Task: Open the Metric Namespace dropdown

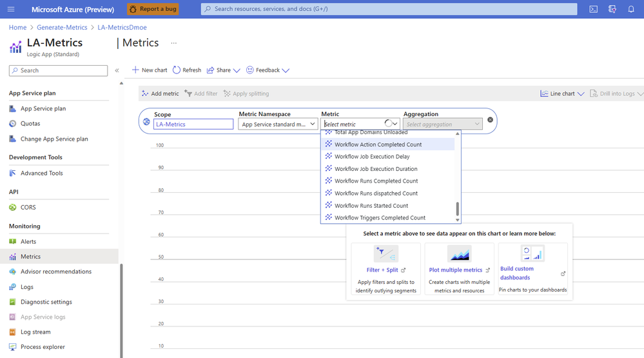Action: 278,124
